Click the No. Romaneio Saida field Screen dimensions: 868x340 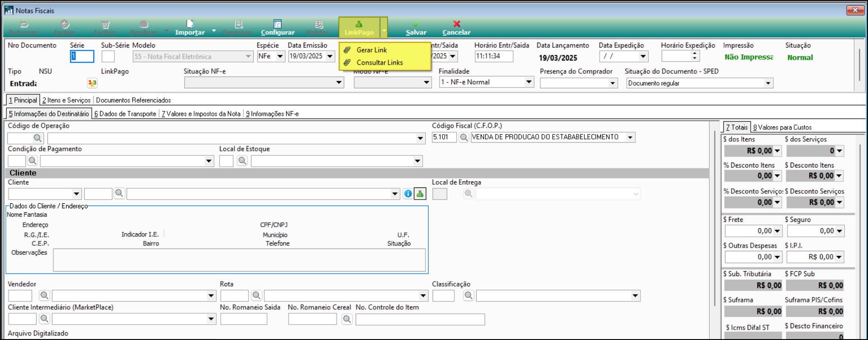243,319
